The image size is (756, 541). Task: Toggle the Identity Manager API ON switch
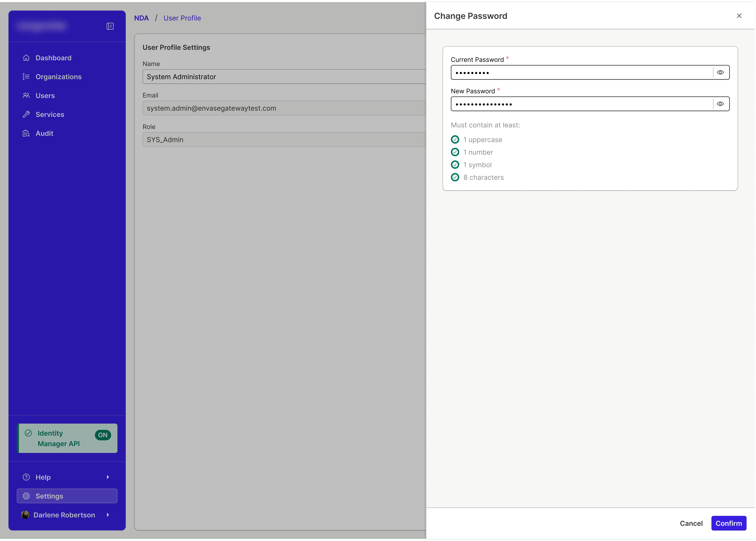103,435
